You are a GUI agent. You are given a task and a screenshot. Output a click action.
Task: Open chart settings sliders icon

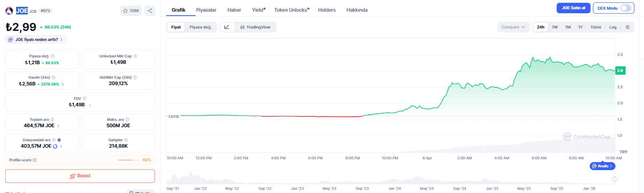tap(628, 27)
